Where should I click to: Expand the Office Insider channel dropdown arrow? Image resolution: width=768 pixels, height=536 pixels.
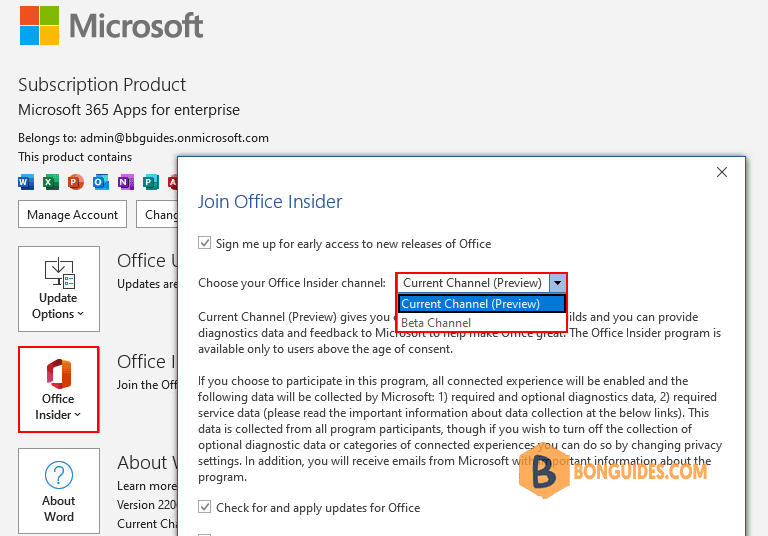coord(557,283)
